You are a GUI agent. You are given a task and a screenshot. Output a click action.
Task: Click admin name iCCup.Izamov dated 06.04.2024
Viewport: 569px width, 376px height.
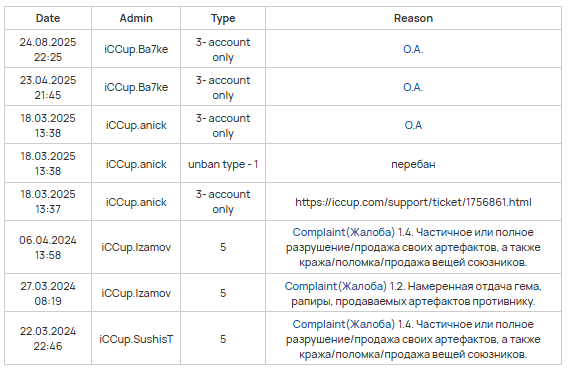pyautogui.click(x=136, y=248)
